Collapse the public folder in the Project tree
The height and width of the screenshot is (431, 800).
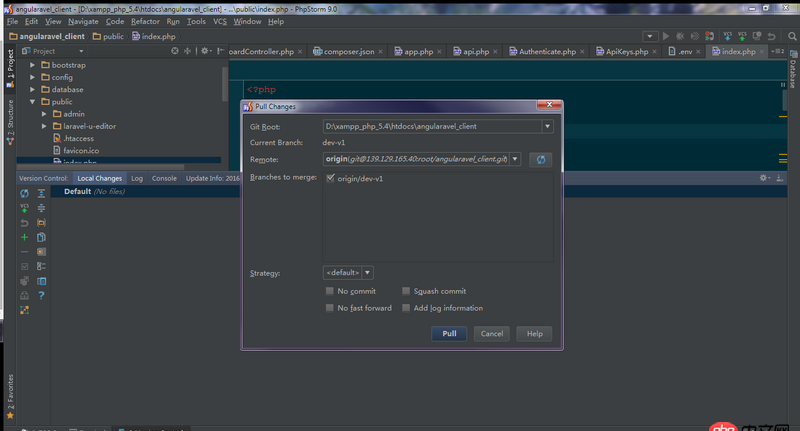[32, 102]
